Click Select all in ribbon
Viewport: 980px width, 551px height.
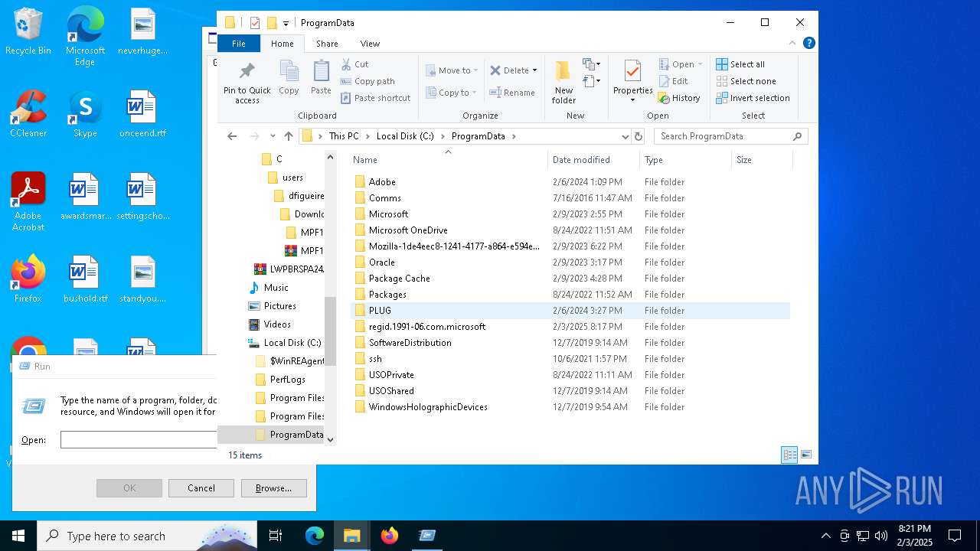click(x=740, y=64)
